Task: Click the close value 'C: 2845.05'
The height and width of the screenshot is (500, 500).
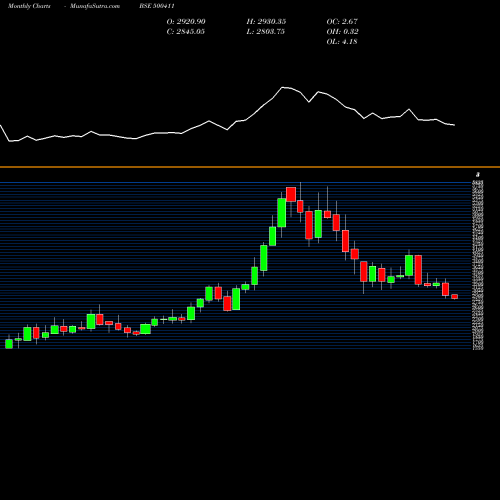Action: [x=186, y=32]
